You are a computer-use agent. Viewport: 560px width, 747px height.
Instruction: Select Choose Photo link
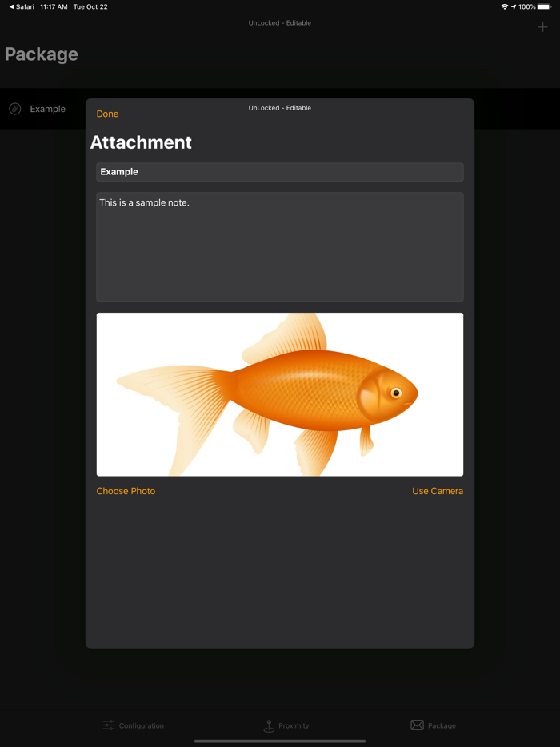tap(126, 491)
